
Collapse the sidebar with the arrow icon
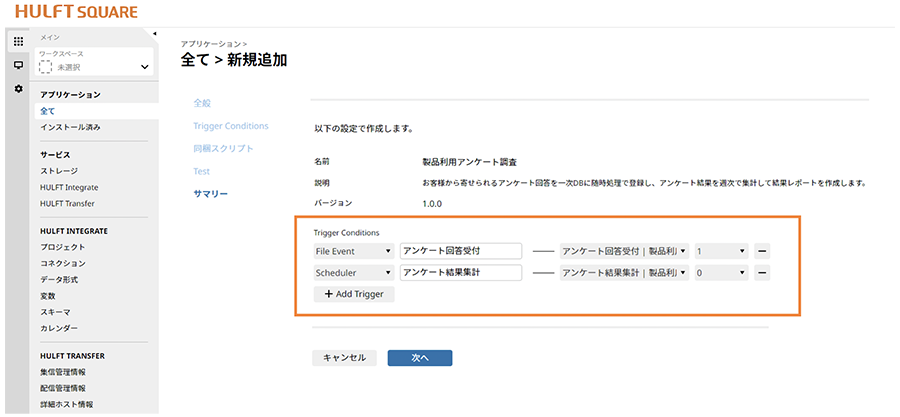point(153,35)
